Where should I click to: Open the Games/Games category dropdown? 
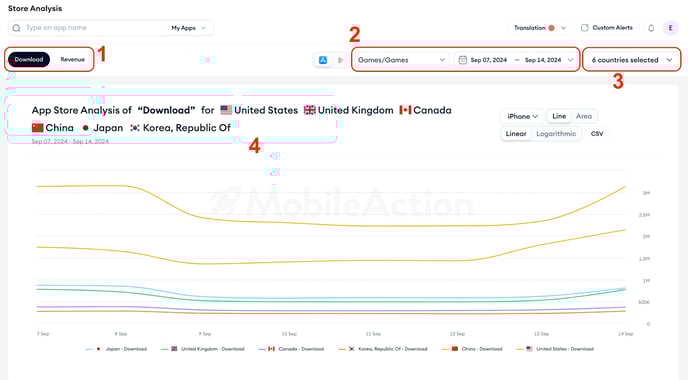(401, 60)
